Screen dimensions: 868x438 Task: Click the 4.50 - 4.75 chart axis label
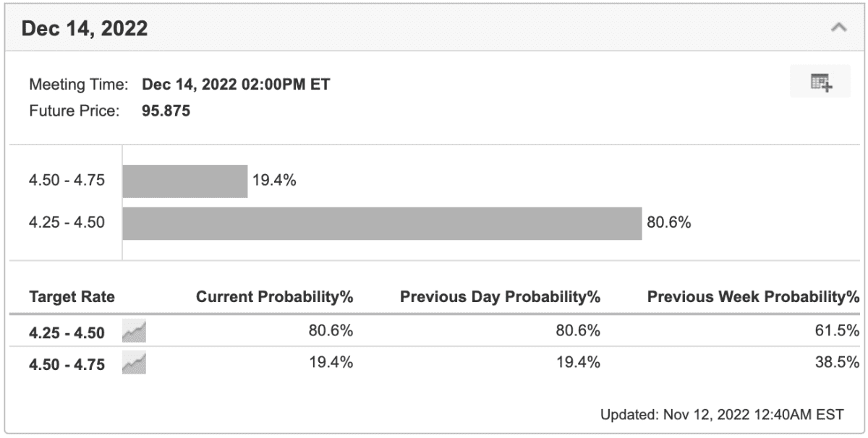click(x=67, y=181)
